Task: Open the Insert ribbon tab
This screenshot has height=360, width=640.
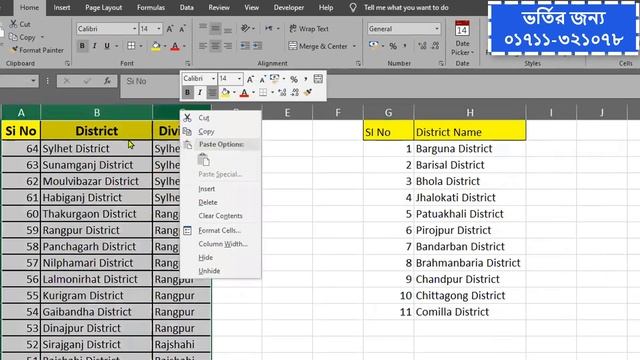Action: point(62,7)
